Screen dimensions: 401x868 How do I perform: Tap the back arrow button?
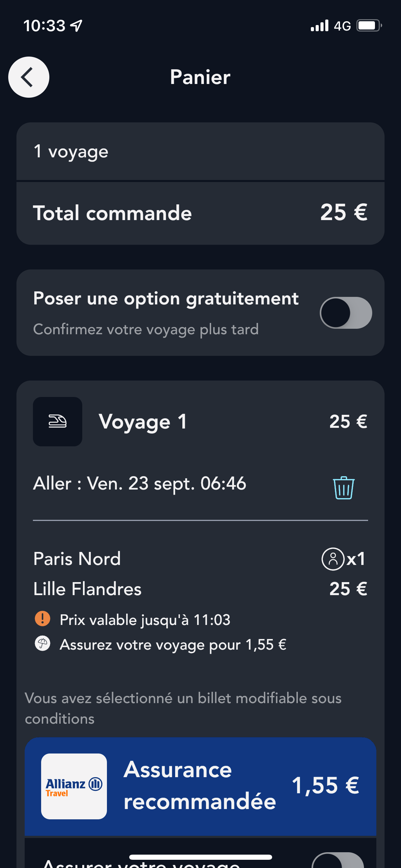(x=29, y=77)
